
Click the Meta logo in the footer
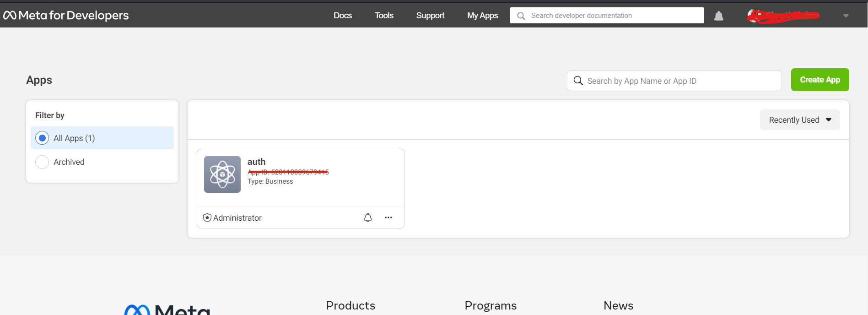167,310
